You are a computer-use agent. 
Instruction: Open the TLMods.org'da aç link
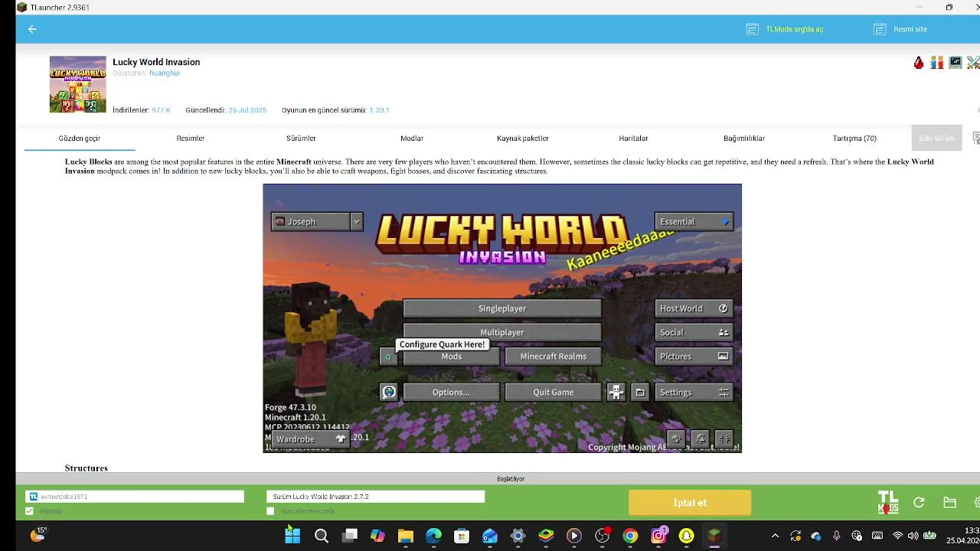(x=794, y=29)
